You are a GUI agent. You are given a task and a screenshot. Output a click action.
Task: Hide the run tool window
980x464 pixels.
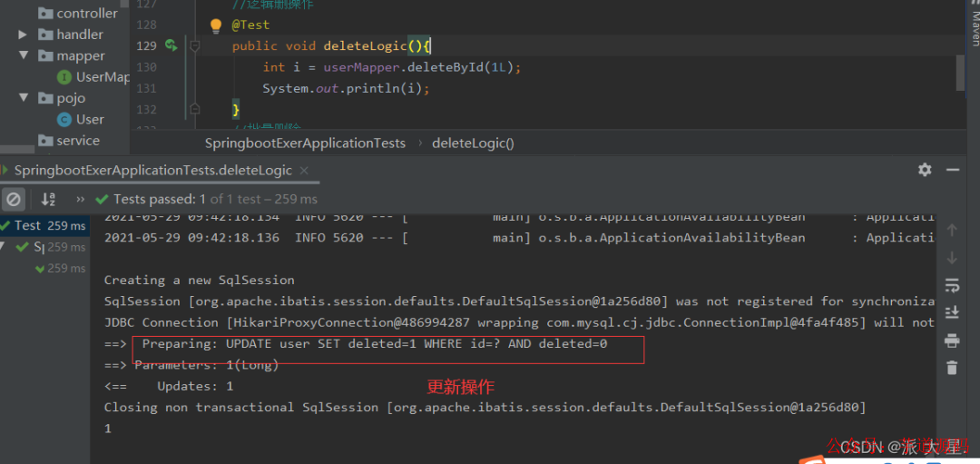pyautogui.click(x=953, y=170)
